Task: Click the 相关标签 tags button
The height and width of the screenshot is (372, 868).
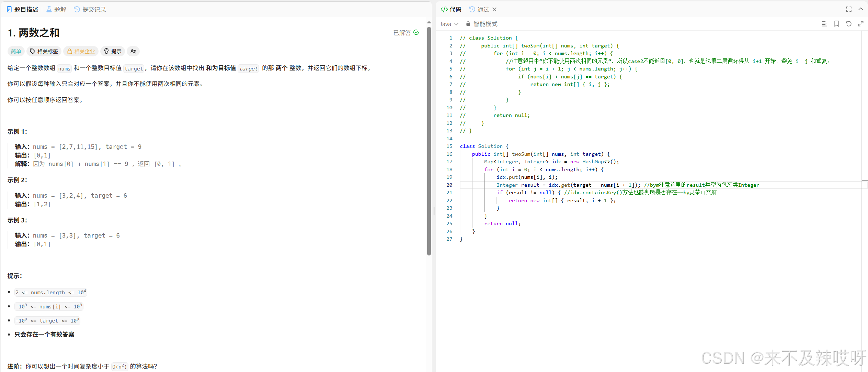Action: [44, 51]
